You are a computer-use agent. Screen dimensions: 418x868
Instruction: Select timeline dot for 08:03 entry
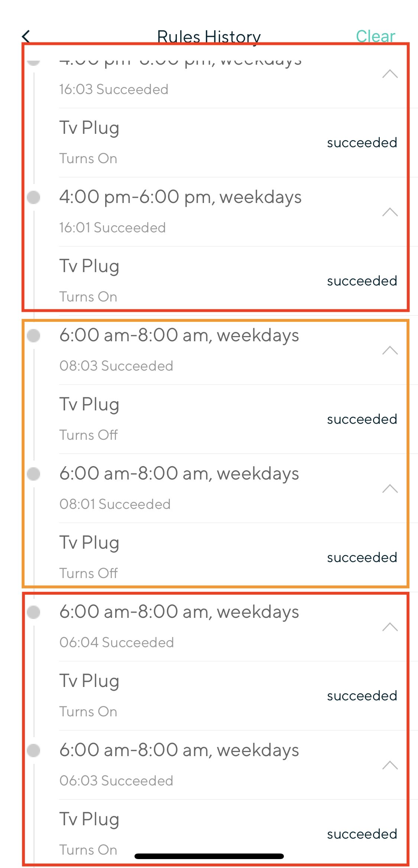[33, 336]
